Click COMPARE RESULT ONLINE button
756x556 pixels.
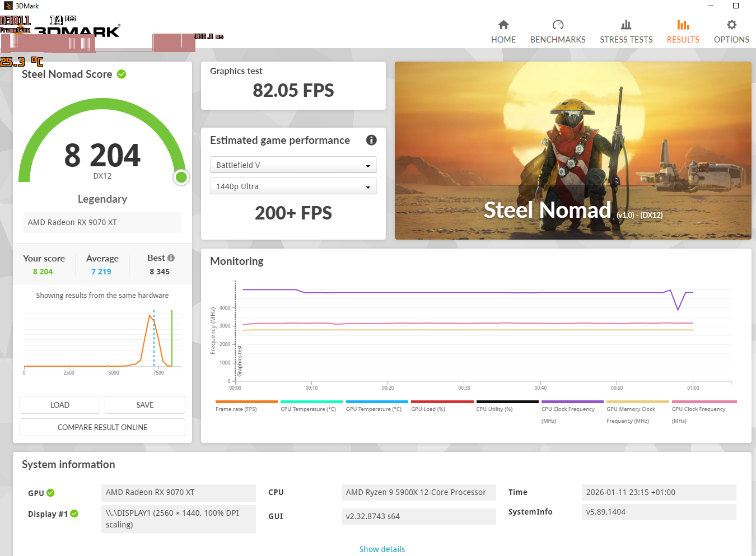point(102,427)
